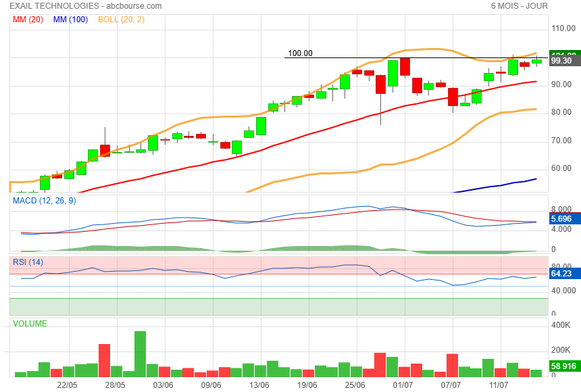Viewport: 581px width, 392px height.
Task: Click the 5.696 MACD value tag
Action: point(564,219)
